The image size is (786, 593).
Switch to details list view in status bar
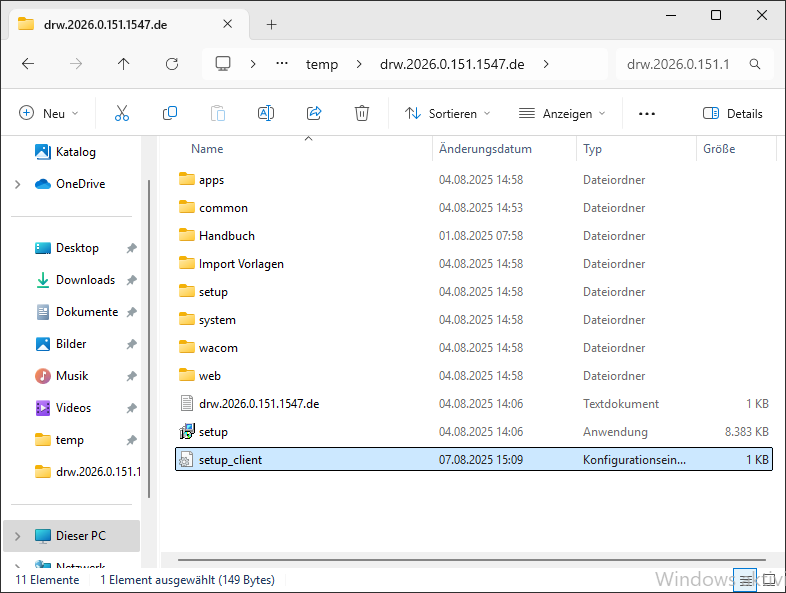746,580
